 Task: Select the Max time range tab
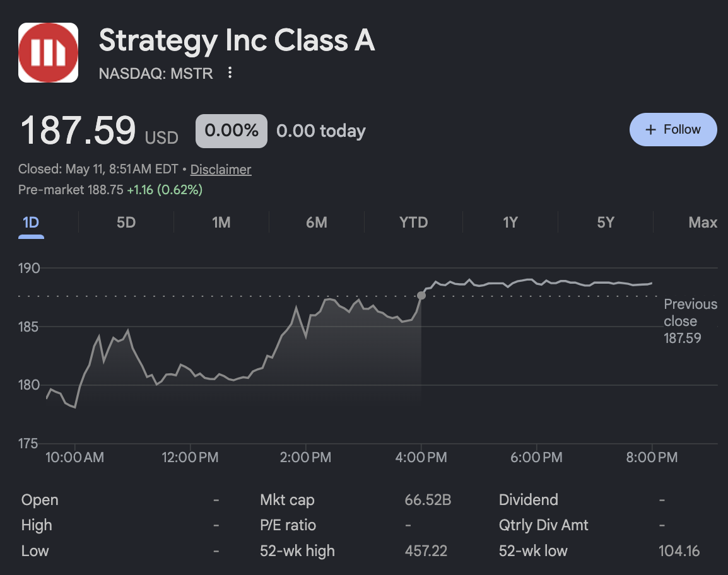tap(703, 223)
